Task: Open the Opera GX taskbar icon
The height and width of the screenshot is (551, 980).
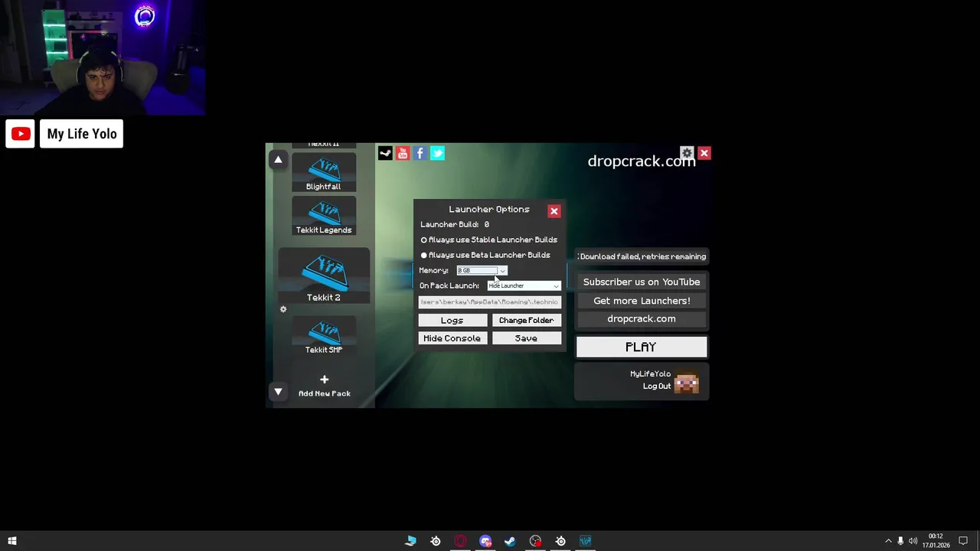Action: click(x=460, y=541)
